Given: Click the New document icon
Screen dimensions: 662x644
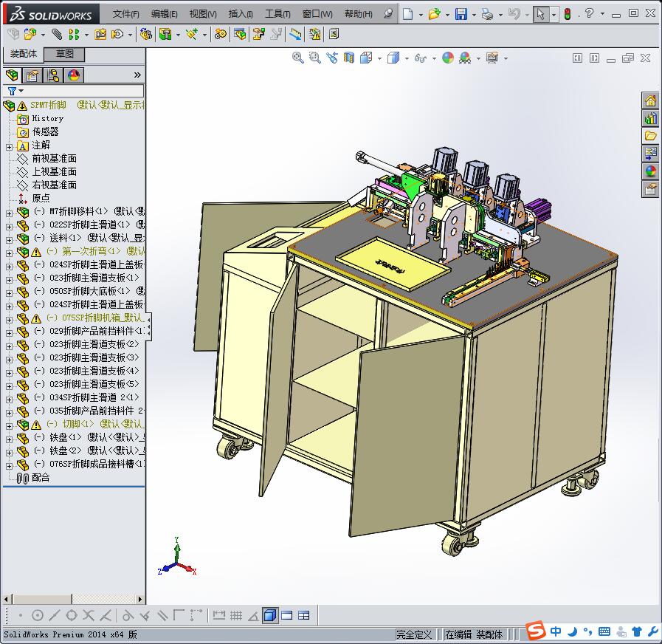Looking at the screenshot, I should 407,14.
